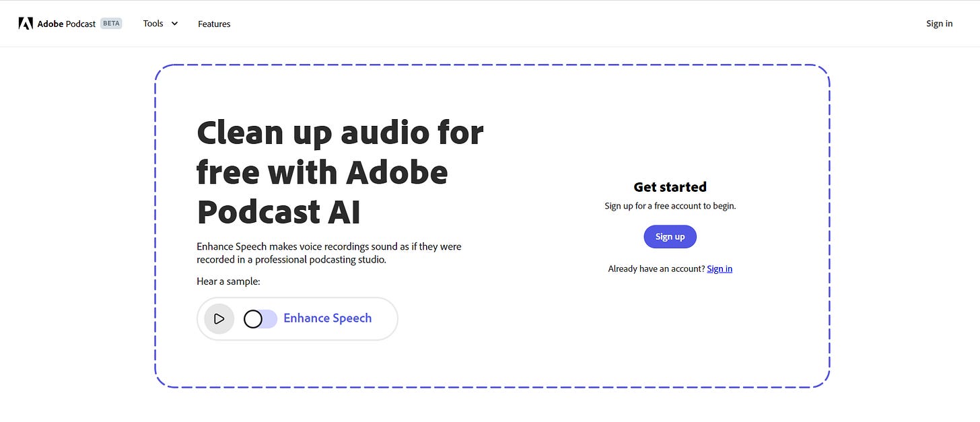Play the Enhance Speech sample audio

pyautogui.click(x=219, y=319)
